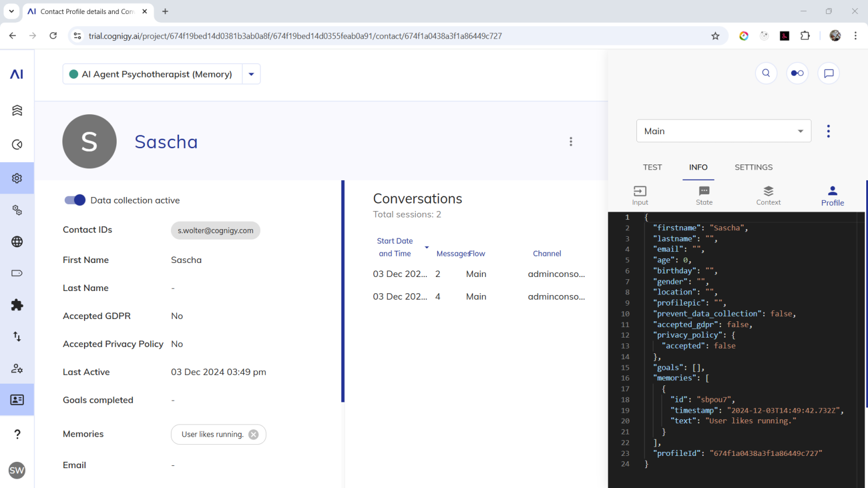Open the State info panel
Screen dimensions: 868x488
(x=704, y=195)
